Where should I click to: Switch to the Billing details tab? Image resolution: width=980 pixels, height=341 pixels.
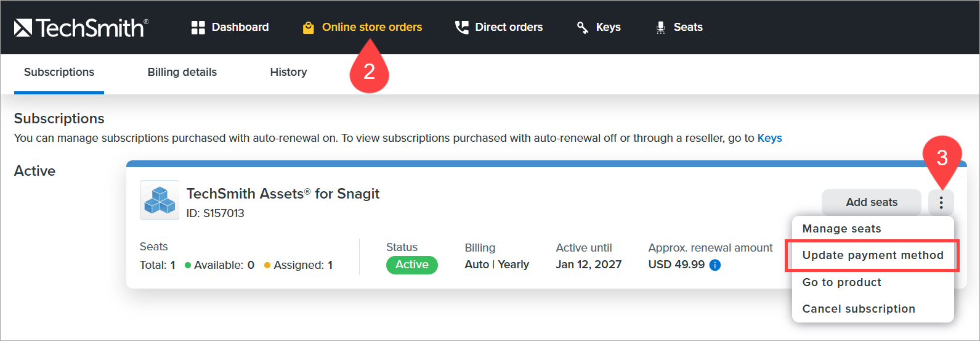pos(182,72)
